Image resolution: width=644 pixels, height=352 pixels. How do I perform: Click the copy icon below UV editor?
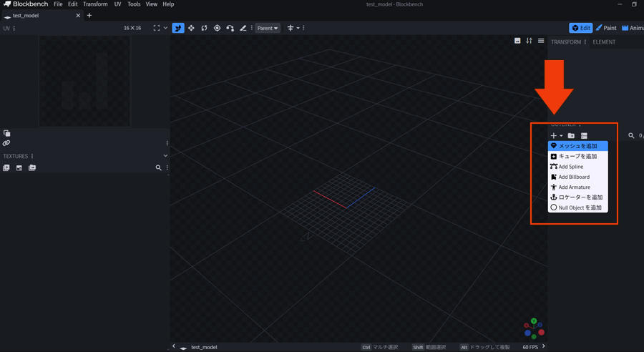pos(6,133)
